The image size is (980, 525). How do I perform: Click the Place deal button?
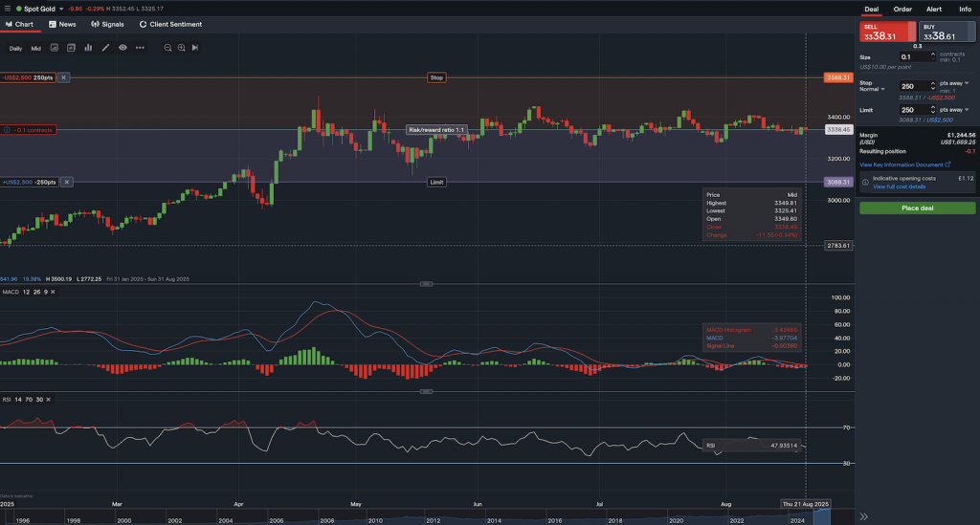(x=917, y=208)
